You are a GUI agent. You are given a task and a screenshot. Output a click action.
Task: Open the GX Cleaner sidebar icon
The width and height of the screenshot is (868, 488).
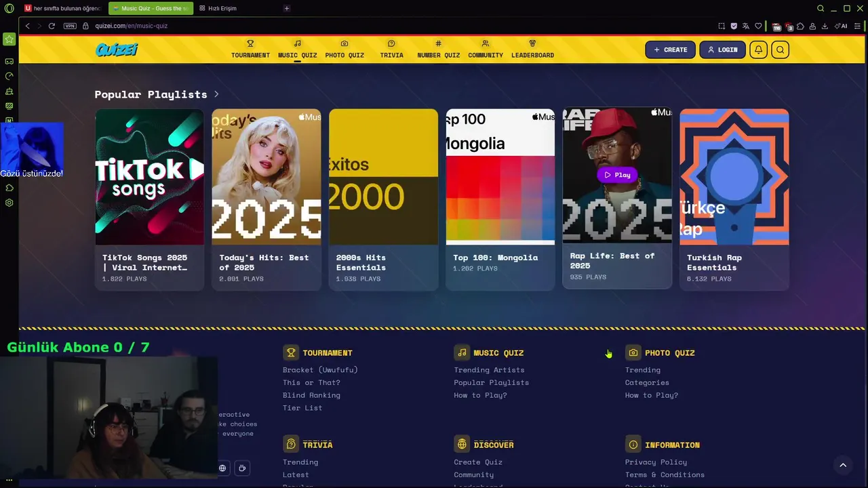point(9,91)
